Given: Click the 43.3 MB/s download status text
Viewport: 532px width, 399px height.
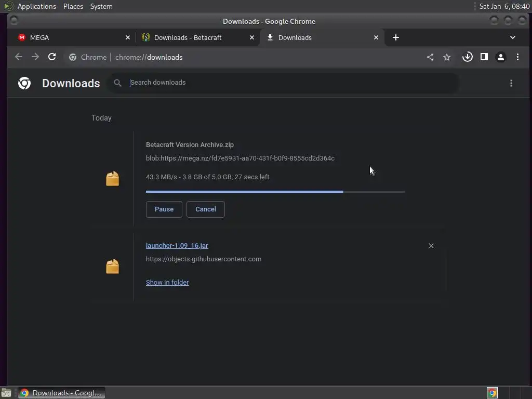Looking at the screenshot, I should point(208,177).
